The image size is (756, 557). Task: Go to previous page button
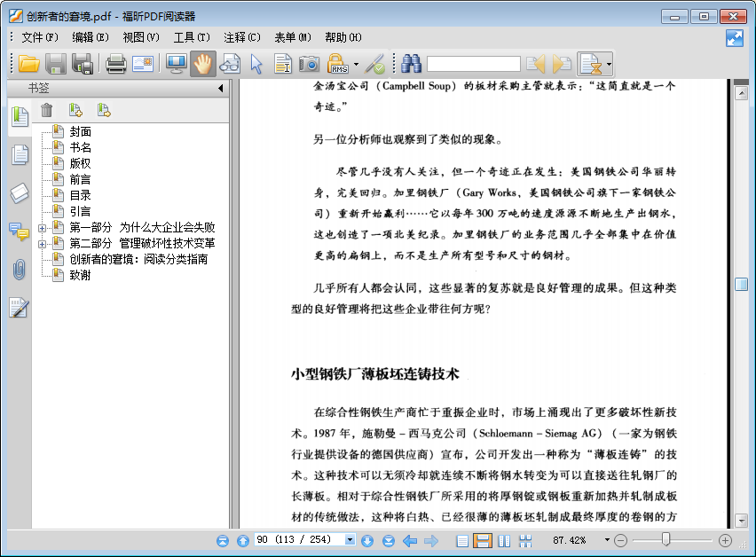click(x=243, y=541)
